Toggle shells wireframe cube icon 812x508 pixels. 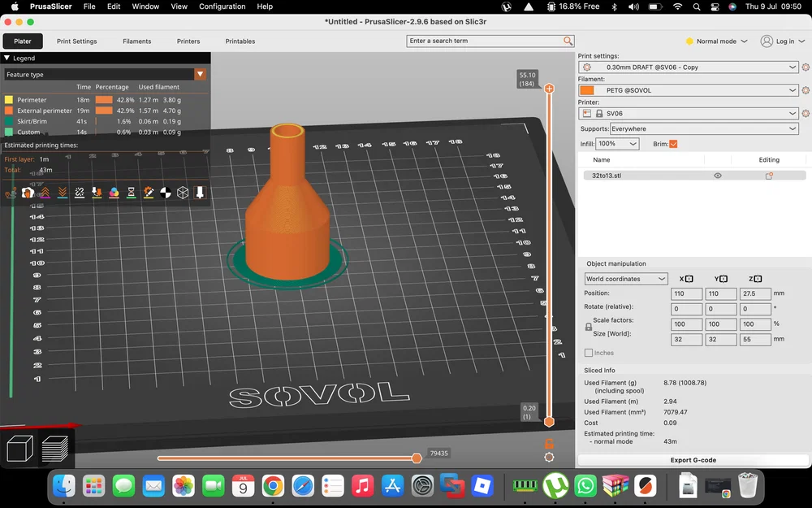[183, 193]
